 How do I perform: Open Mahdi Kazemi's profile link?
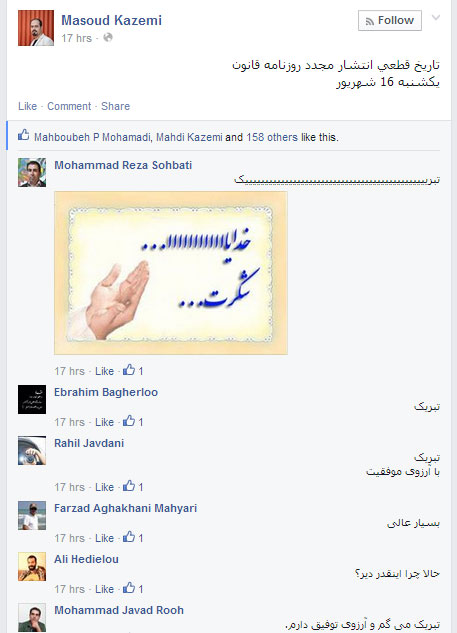189,137
